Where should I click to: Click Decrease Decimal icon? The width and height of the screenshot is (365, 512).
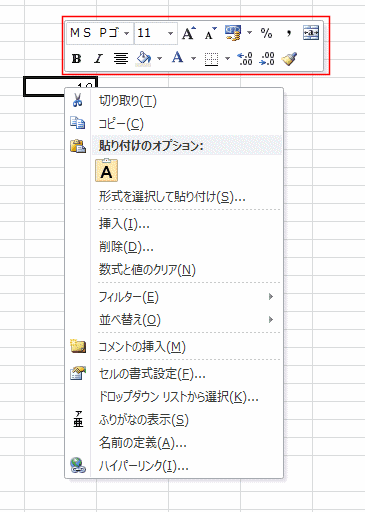click(x=267, y=59)
